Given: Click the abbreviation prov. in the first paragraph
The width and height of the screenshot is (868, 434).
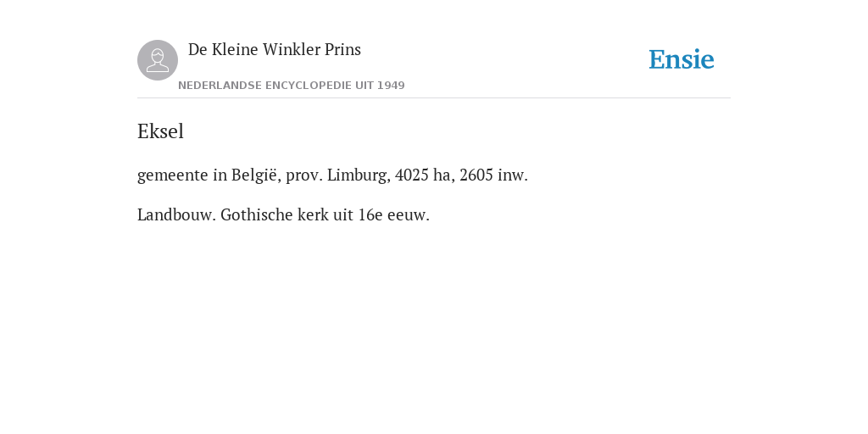Looking at the screenshot, I should click(304, 175).
